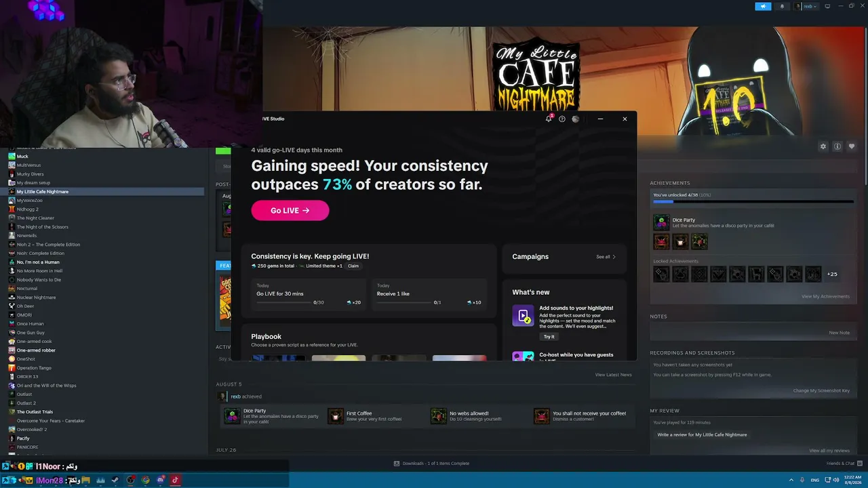868x488 pixels.
Task: Click Dice Party achievement icon in Achievements panel
Action: click(x=661, y=222)
